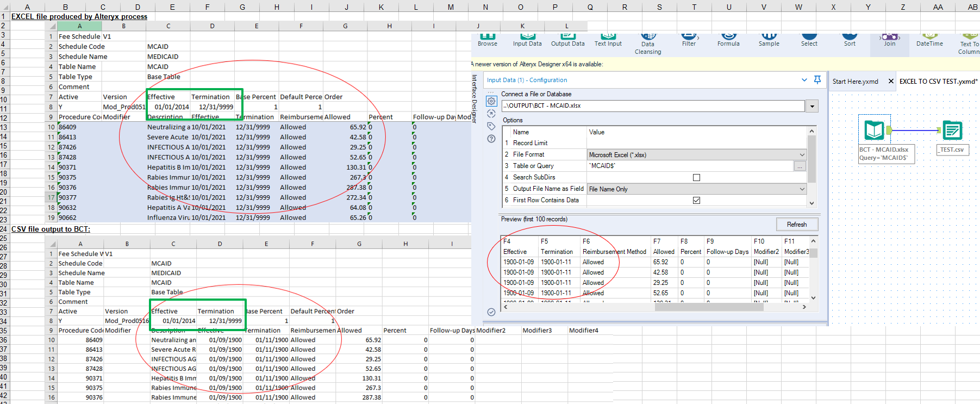Open the Output File Name as Field dropdown
Viewport: 980px width, 404px height.
(802, 189)
